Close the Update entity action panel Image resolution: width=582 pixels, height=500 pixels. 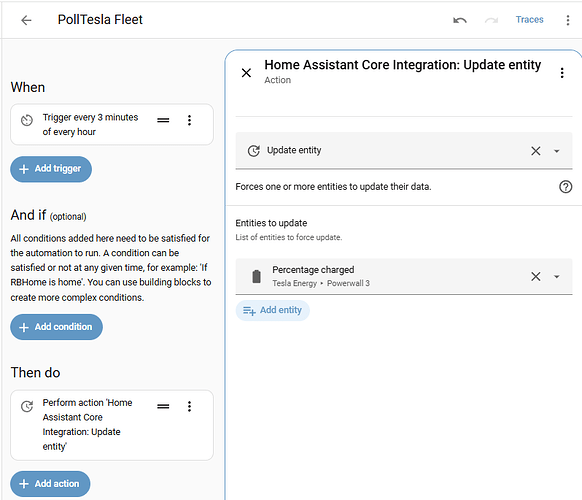pyautogui.click(x=246, y=73)
